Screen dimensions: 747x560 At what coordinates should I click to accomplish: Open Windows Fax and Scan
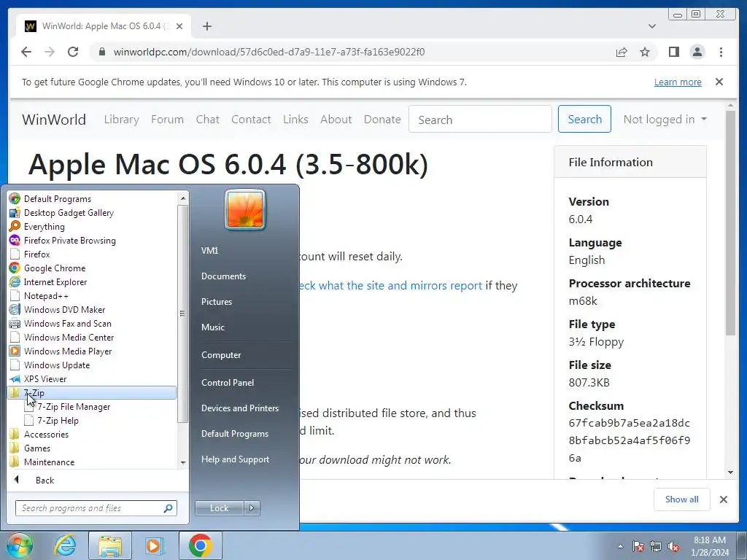pos(67,323)
